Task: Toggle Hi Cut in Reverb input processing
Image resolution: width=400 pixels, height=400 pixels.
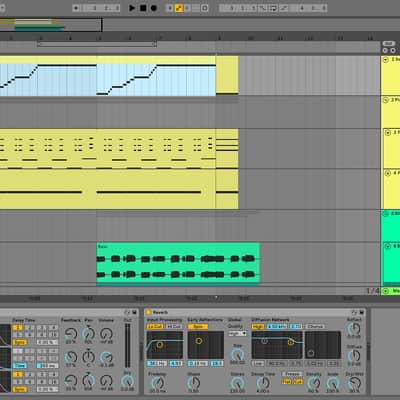Action: coord(174,327)
